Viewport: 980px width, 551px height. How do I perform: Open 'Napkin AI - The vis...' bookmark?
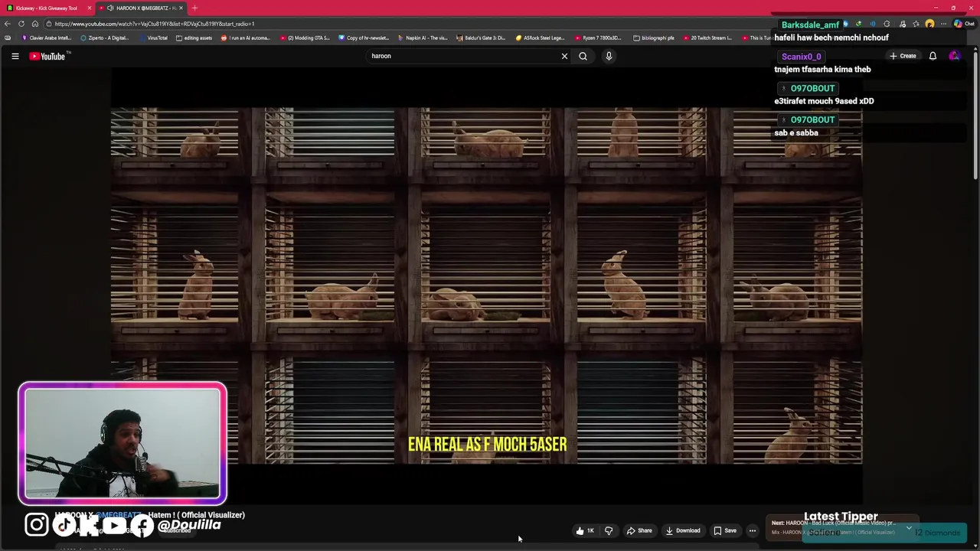pos(423,37)
